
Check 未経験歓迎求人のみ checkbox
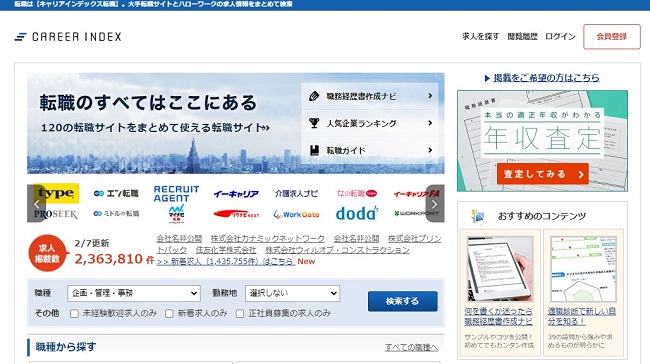click(74, 313)
